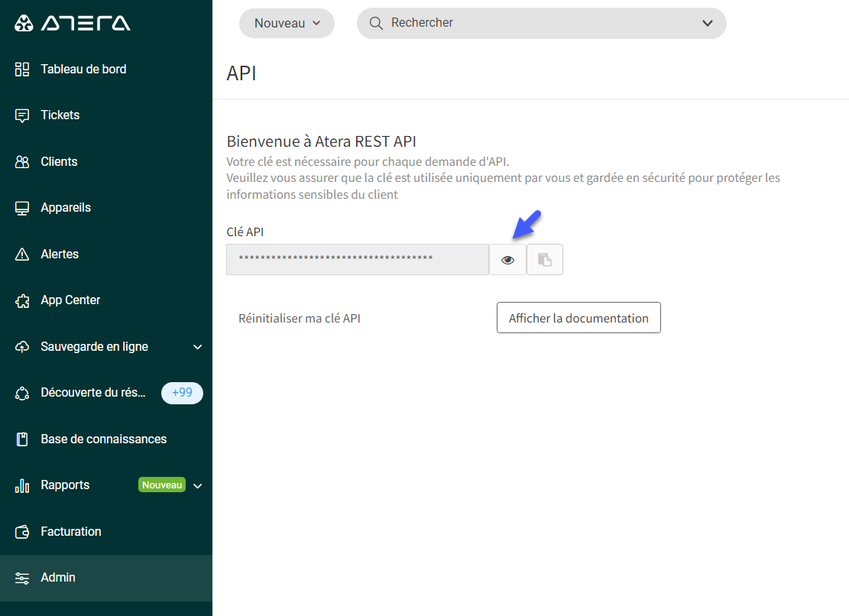Screen dimensions: 849x616
Task: Open the Nouveau dropdown
Action: [287, 23]
